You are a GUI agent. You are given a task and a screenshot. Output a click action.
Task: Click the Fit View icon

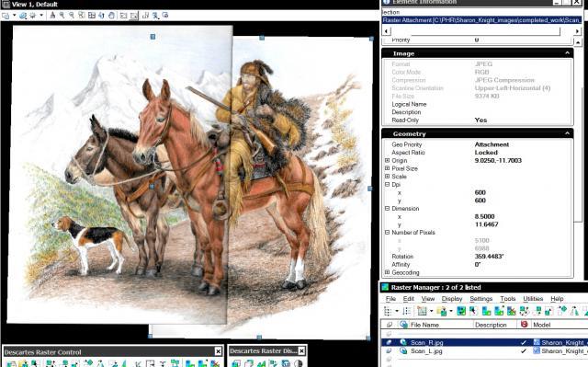coord(92,16)
